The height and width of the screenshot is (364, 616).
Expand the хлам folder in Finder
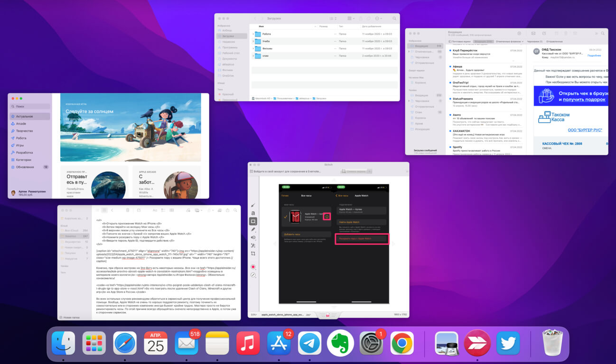tap(253, 55)
